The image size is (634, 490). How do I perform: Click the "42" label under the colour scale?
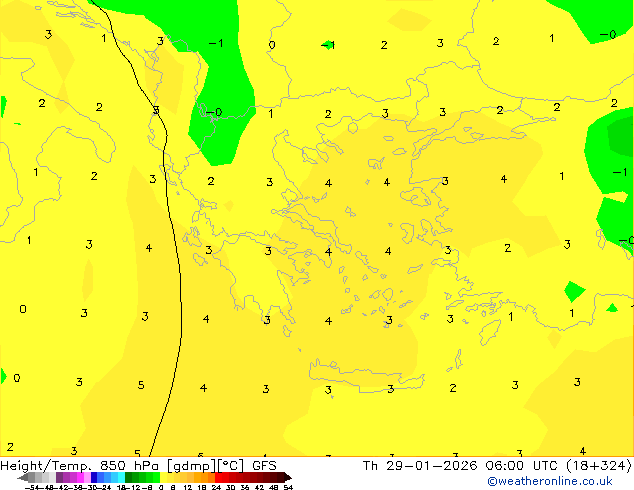[x=259, y=488]
